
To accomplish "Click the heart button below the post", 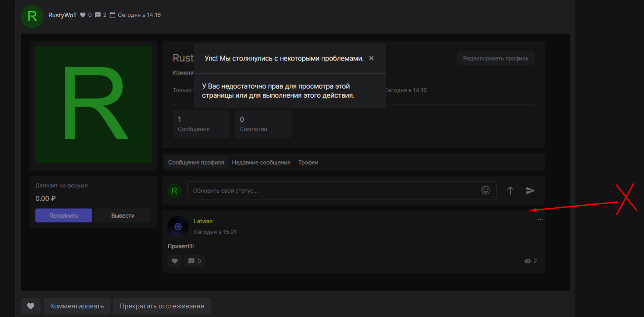I will click(x=31, y=306).
